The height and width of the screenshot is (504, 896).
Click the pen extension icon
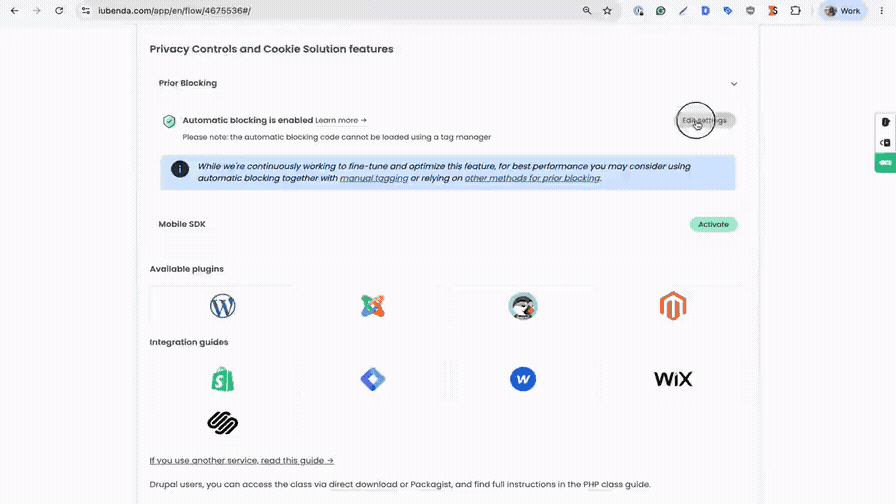pos(683,11)
